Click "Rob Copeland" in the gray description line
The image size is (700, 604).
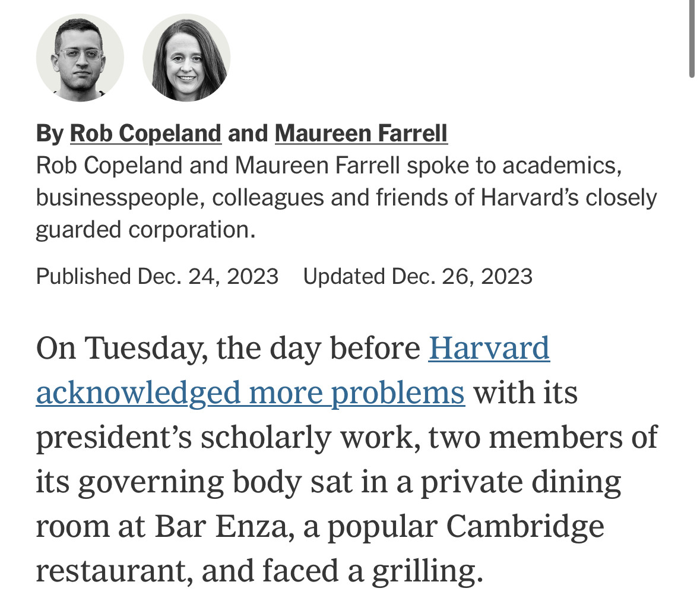click(x=109, y=166)
